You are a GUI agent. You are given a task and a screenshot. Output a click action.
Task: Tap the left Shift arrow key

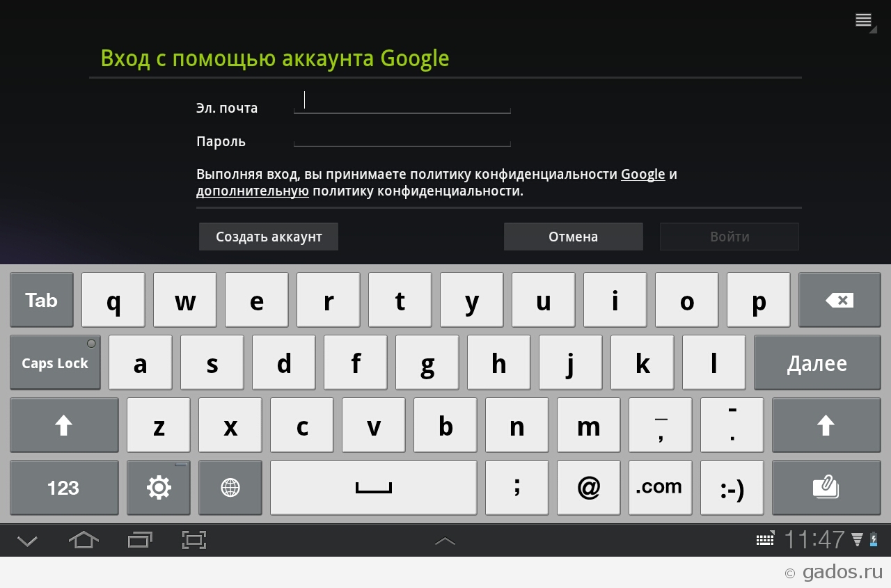click(x=64, y=425)
